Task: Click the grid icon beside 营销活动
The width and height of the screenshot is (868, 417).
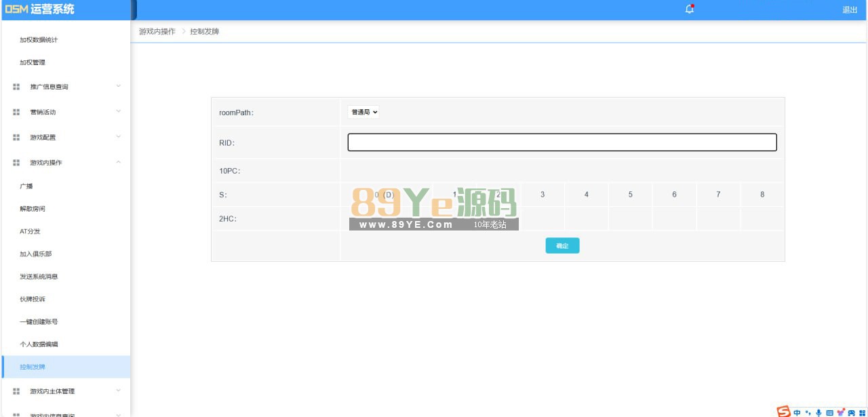Action: [x=16, y=112]
